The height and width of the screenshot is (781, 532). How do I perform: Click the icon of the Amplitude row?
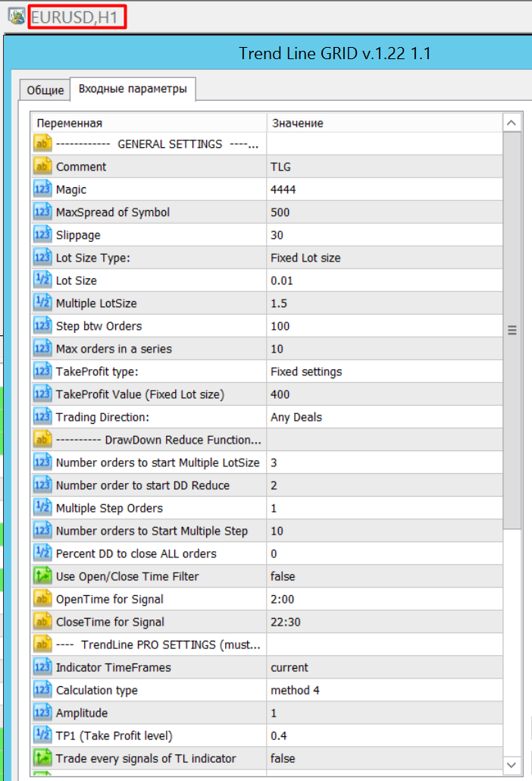[42, 713]
